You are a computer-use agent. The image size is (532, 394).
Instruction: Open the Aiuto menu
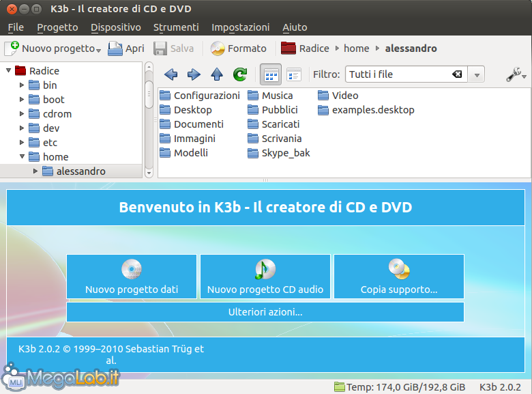pos(295,27)
